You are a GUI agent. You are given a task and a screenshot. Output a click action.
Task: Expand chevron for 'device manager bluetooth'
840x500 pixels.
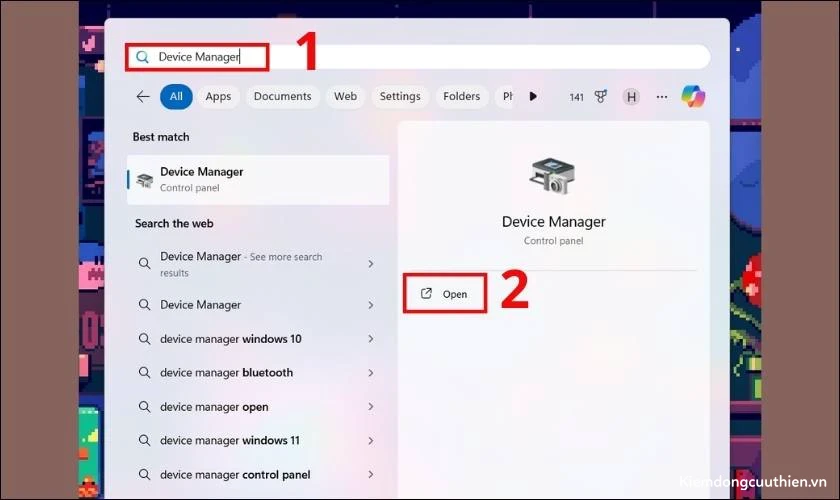(371, 372)
